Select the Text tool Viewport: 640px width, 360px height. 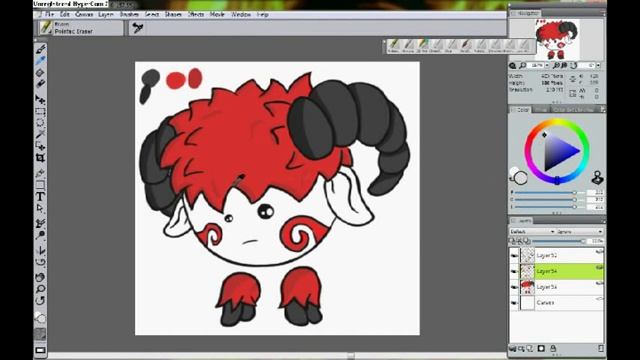[x=40, y=196]
